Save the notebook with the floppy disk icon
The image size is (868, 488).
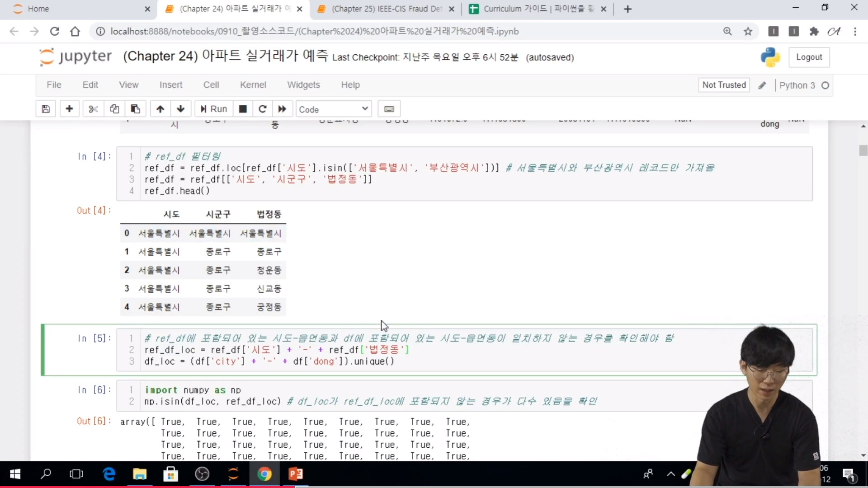coord(46,109)
